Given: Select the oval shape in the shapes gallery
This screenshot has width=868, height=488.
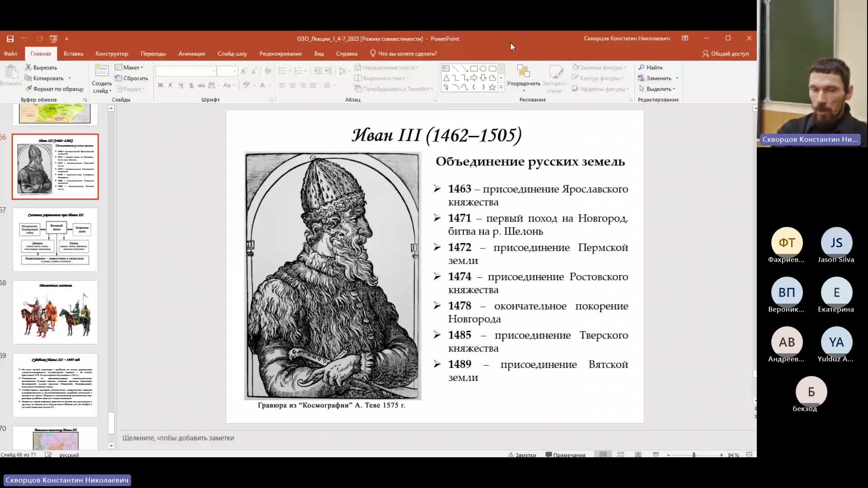Looking at the screenshot, I should tap(483, 69).
